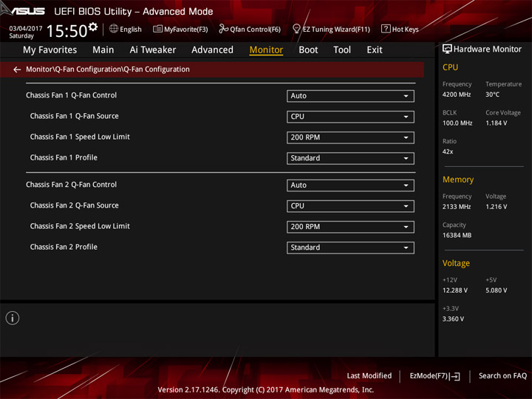Click the English language button
This screenshot has height=399, width=532.
click(x=126, y=29)
